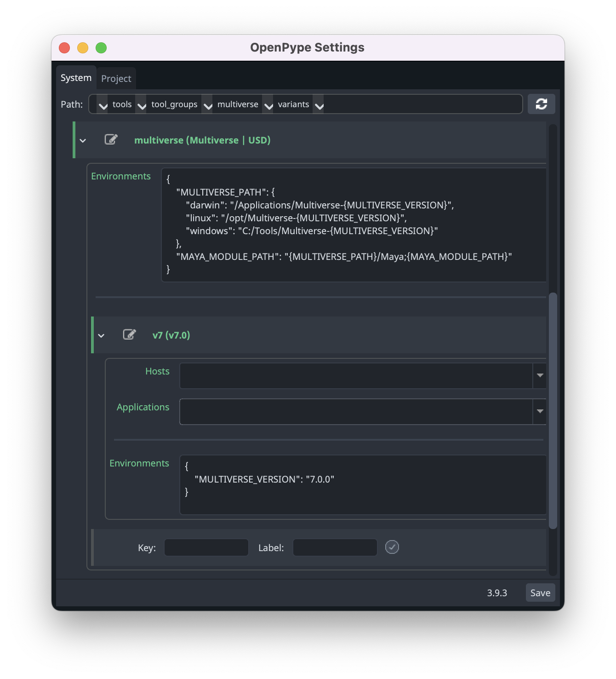Click into the Label input field

pos(335,547)
